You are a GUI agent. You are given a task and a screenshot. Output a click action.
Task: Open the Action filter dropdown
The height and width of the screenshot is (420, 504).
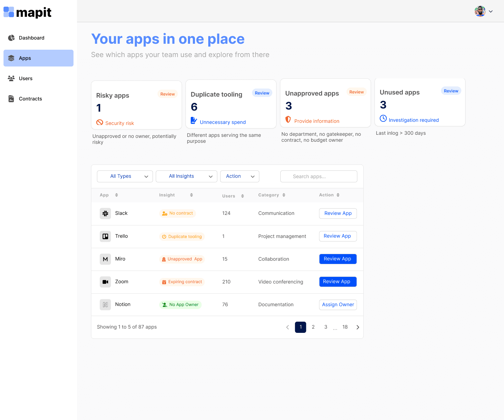pyautogui.click(x=240, y=176)
